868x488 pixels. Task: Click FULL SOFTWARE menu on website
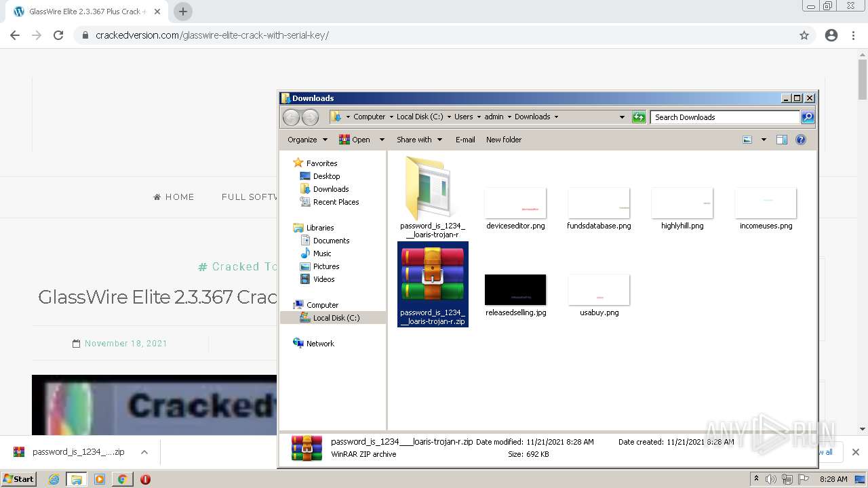point(249,197)
